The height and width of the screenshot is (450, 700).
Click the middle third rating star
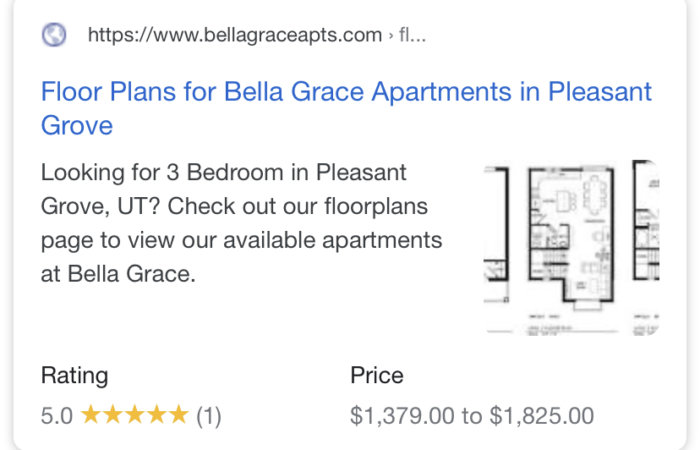[x=135, y=414]
